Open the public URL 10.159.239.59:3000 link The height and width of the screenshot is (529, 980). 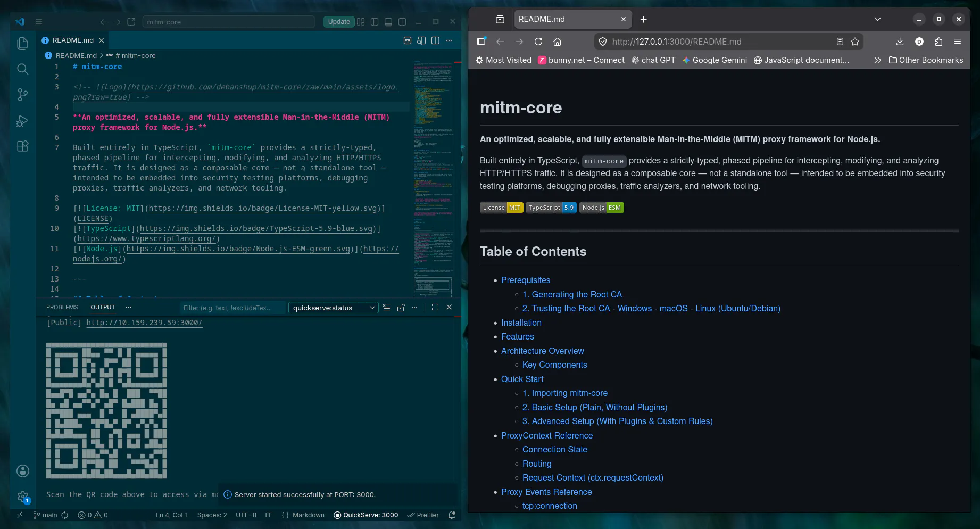point(144,323)
